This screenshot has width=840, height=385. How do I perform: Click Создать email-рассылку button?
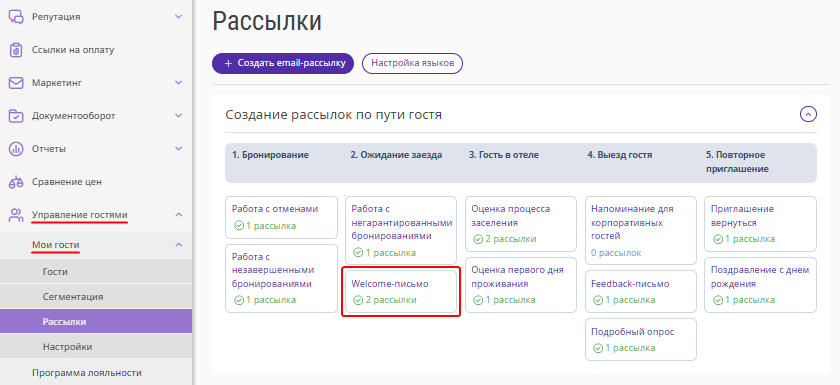pos(283,63)
